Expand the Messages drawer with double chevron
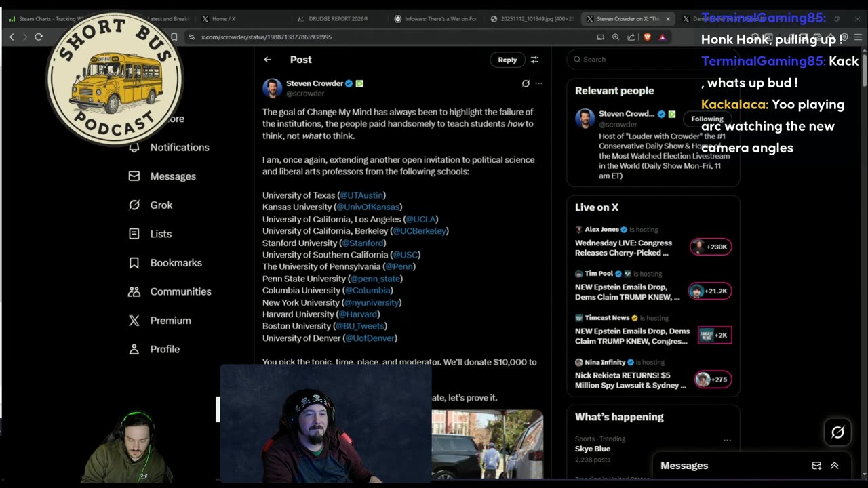Image resolution: width=868 pixels, height=488 pixels. pos(835,466)
